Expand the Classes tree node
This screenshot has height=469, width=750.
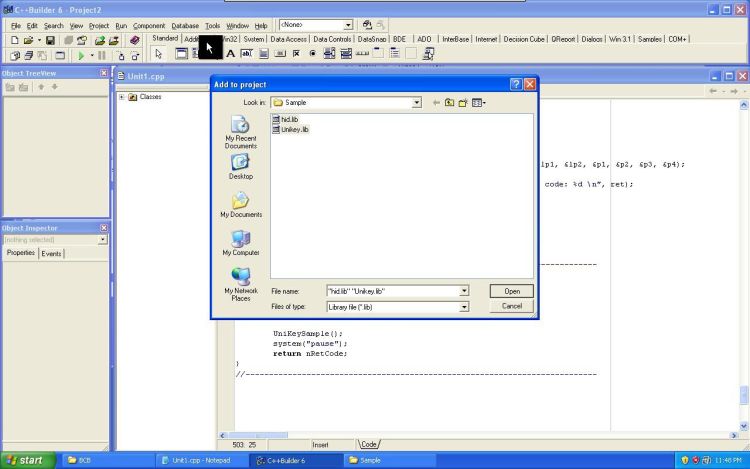121,97
